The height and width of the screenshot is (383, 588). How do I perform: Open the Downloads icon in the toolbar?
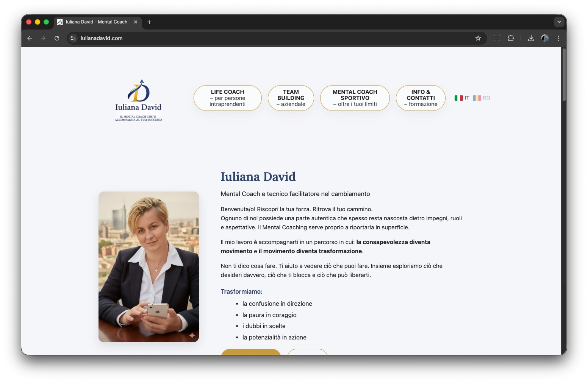point(531,38)
